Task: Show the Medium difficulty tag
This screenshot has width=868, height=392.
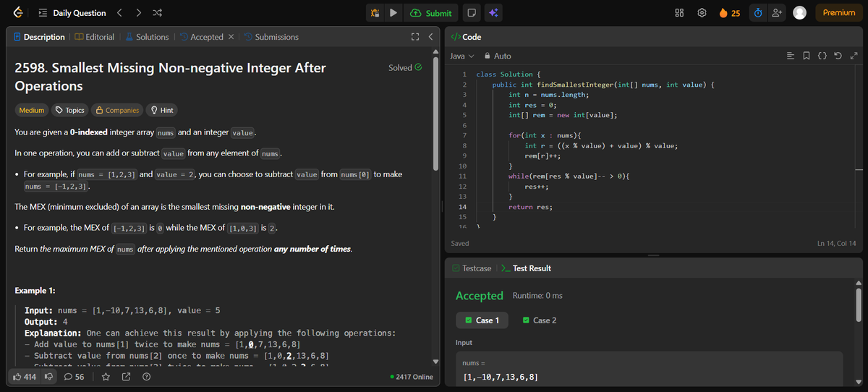Action: (x=31, y=111)
